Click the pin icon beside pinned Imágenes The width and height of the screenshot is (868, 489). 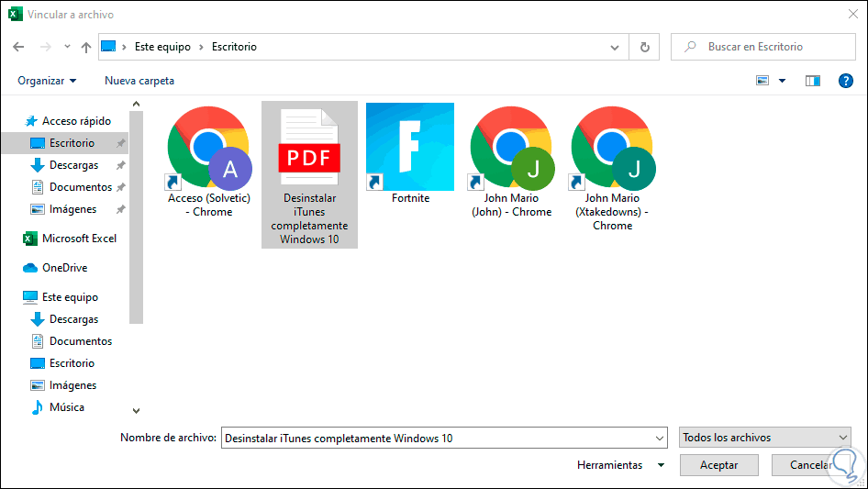point(120,209)
